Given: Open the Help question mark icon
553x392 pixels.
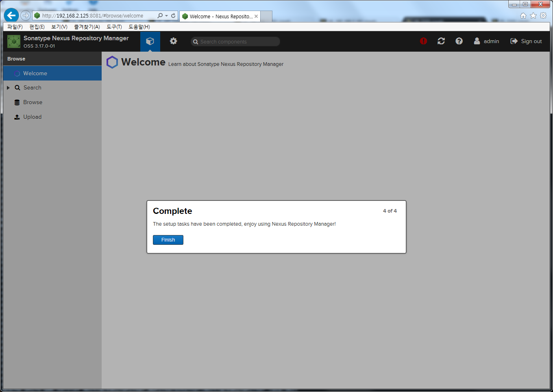Looking at the screenshot, I should [x=459, y=41].
